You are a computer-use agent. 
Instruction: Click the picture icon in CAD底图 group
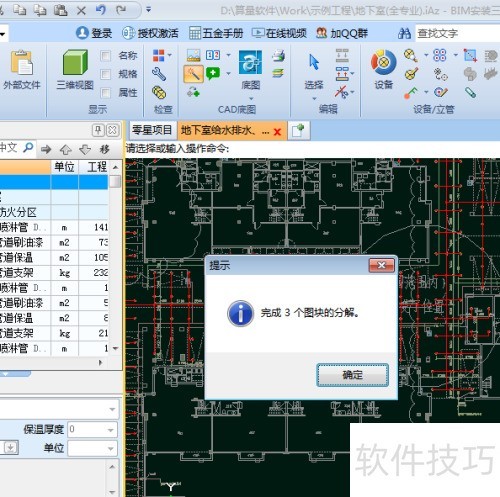coord(193,55)
